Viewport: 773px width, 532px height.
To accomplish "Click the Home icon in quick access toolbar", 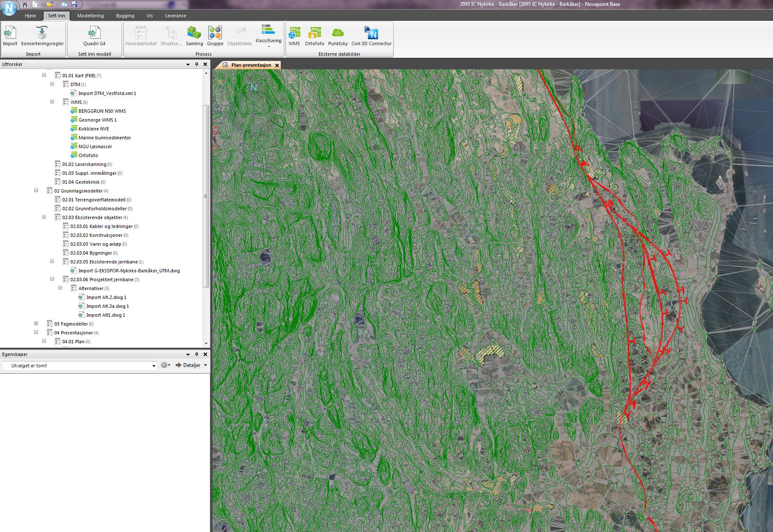I will (x=25, y=4).
